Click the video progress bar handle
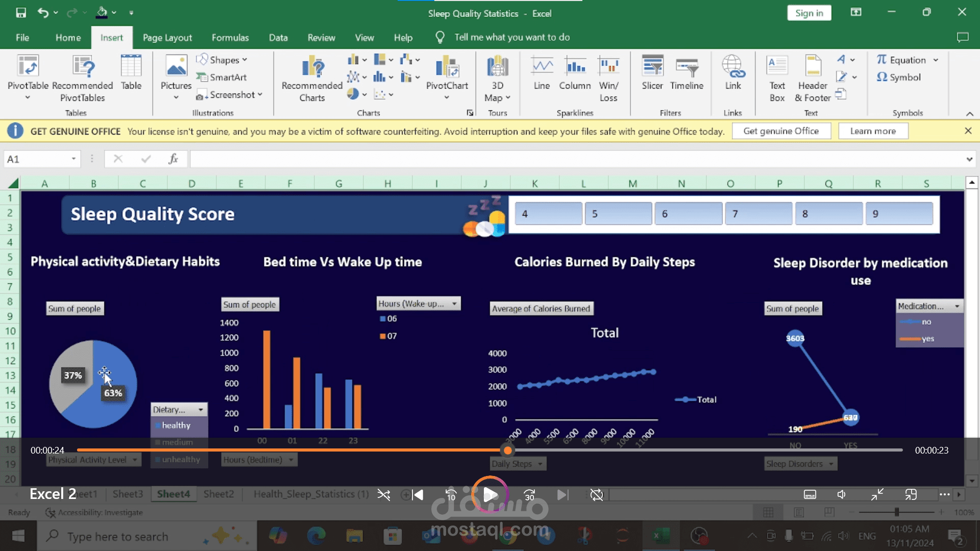980x551 pixels. tap(507, 450)
